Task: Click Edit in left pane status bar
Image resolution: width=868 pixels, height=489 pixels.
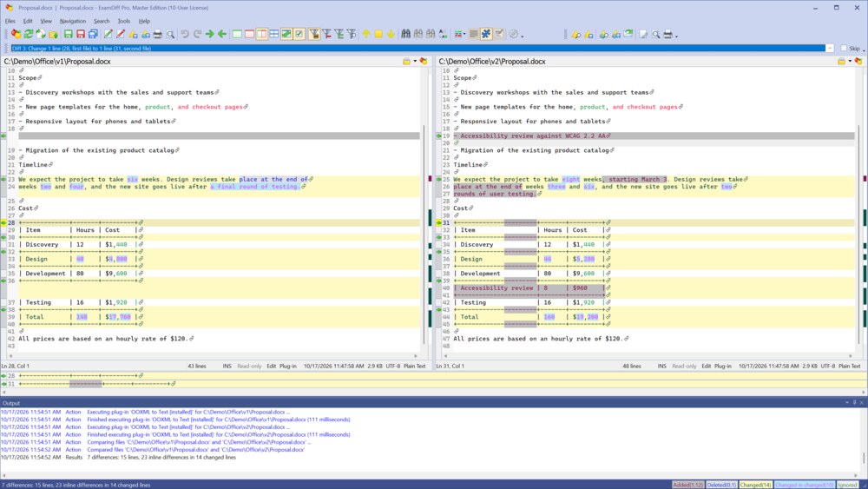Action: click(271, 366)
